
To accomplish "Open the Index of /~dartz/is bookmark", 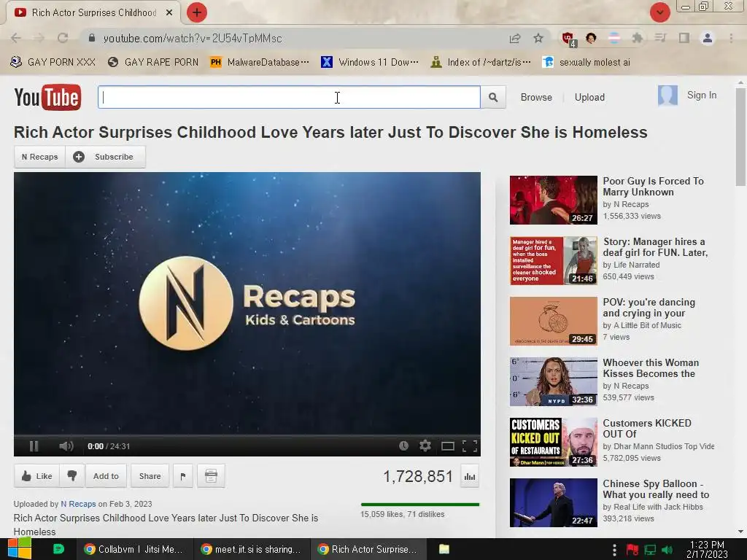I will (x=480, y=62).
